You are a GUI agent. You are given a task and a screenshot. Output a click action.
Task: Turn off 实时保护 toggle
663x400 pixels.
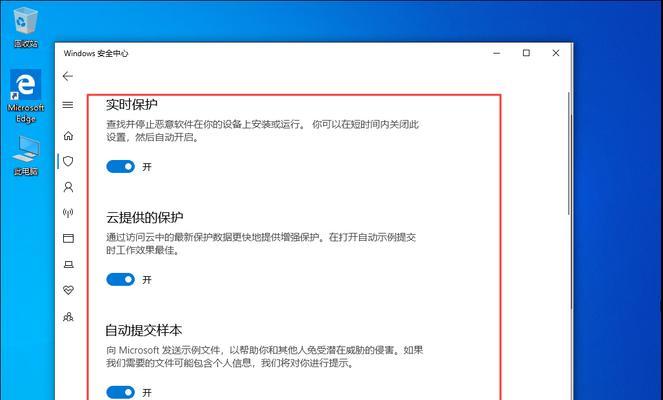pos(121,167)
